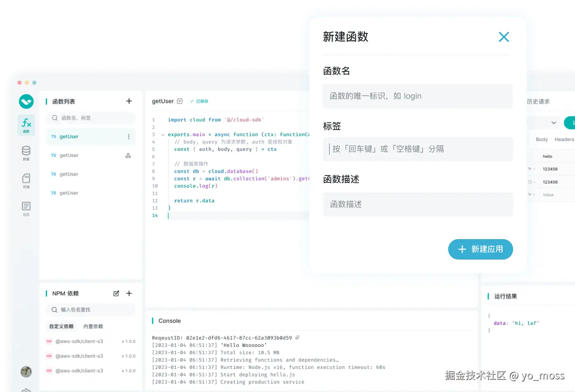Open the 存储 storage sidebar icon
This screenshot has height=392, width=575.
26,181
